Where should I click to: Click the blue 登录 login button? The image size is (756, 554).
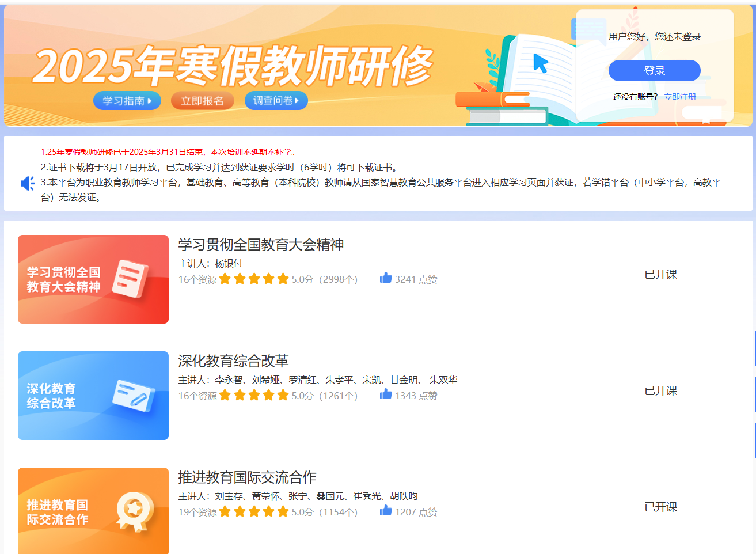point(654,71)
